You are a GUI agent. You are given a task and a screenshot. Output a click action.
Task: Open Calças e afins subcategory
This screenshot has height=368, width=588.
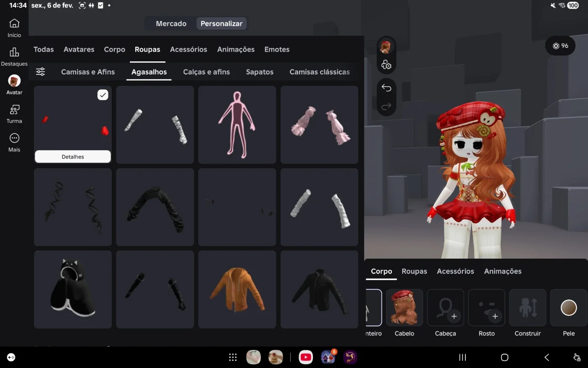207,72
